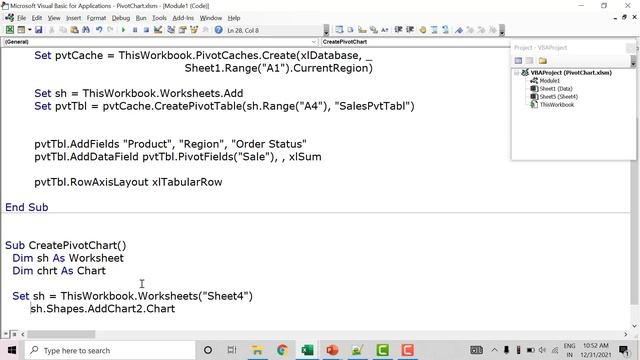Select ThisWorkbook in project tree
The image size is (640, 360).
pyautogui.click(x=556, y=105)
